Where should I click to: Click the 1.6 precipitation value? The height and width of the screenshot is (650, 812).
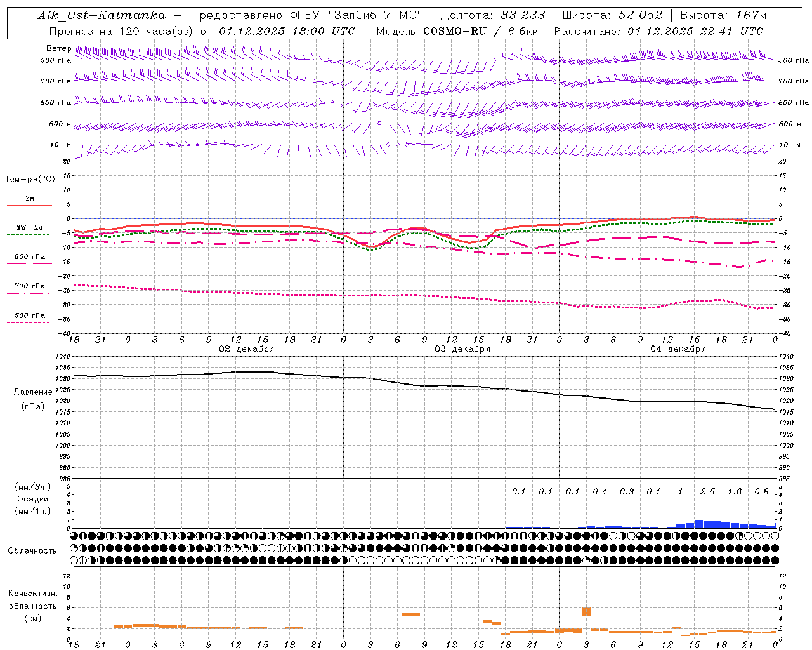coord(735,492)
